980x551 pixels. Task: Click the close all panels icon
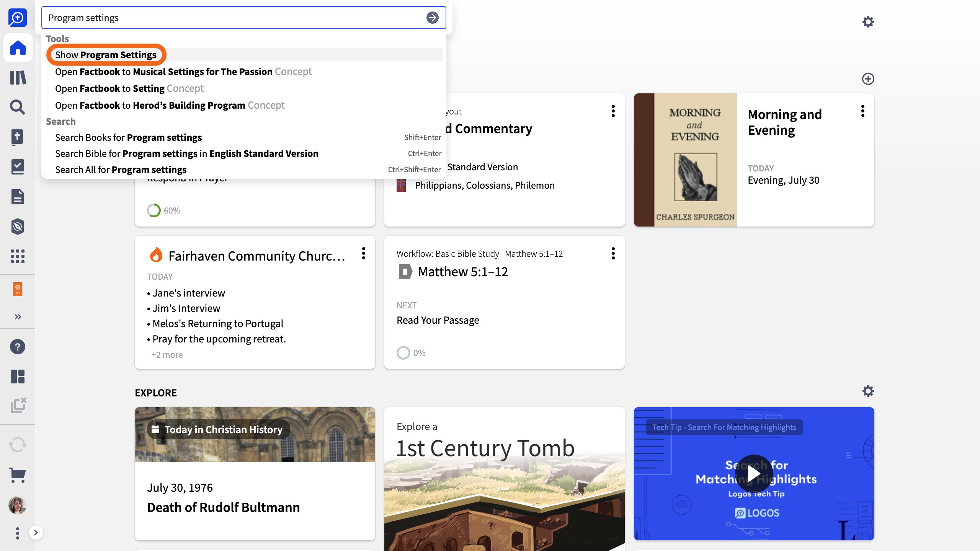(18, 406)
